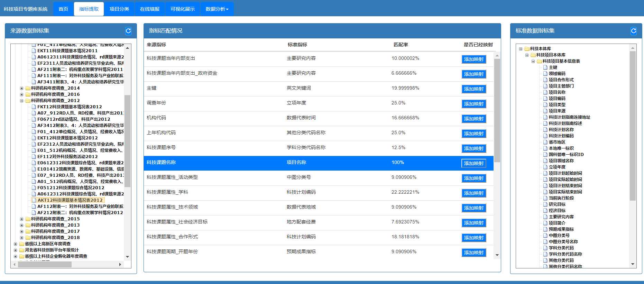This screenshot has width=644, height=284.
Task: Switch to the 指标提取 tab
Action: click(x=89, y=9)
